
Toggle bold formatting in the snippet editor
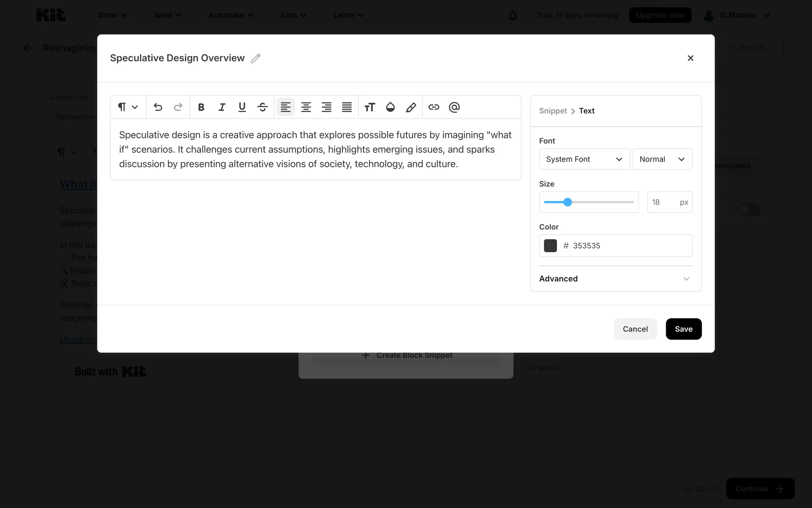point(201,107)
